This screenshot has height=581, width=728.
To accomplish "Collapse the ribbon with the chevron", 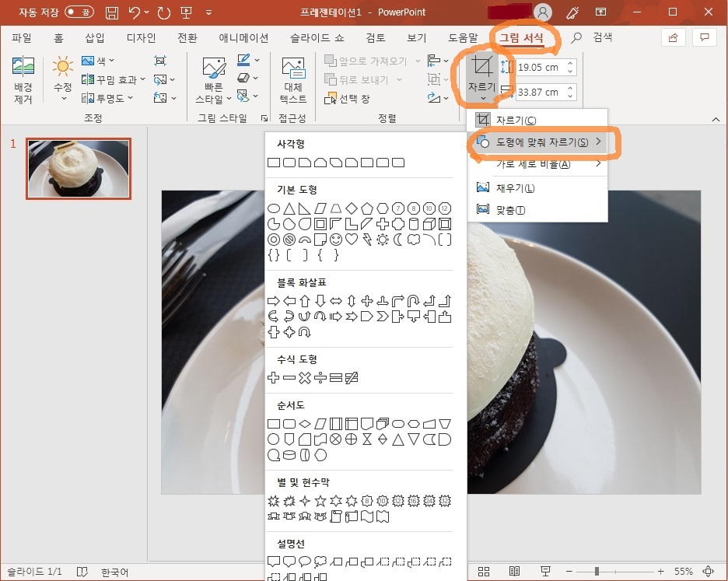I will coord(716,119).
